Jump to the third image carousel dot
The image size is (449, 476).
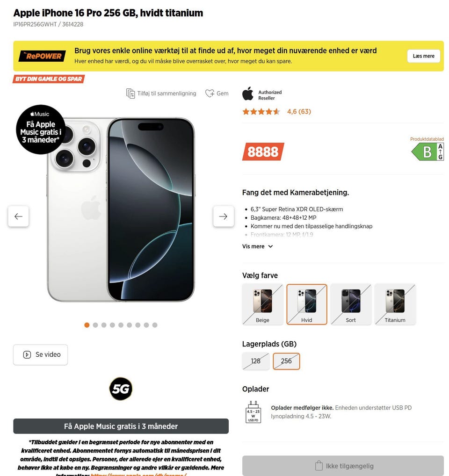coord(104,325)
